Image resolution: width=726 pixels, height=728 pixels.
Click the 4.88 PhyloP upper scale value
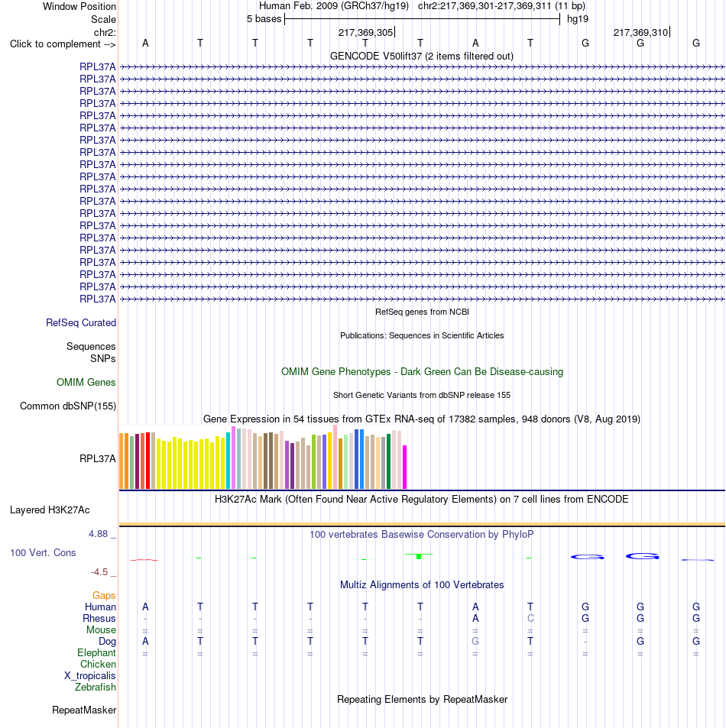click(98, 534)
